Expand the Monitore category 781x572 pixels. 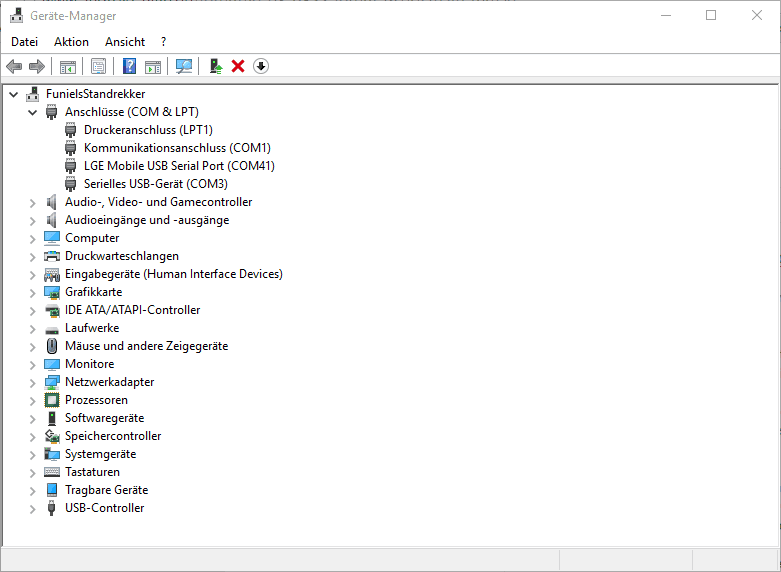click(x=33, y=365)
